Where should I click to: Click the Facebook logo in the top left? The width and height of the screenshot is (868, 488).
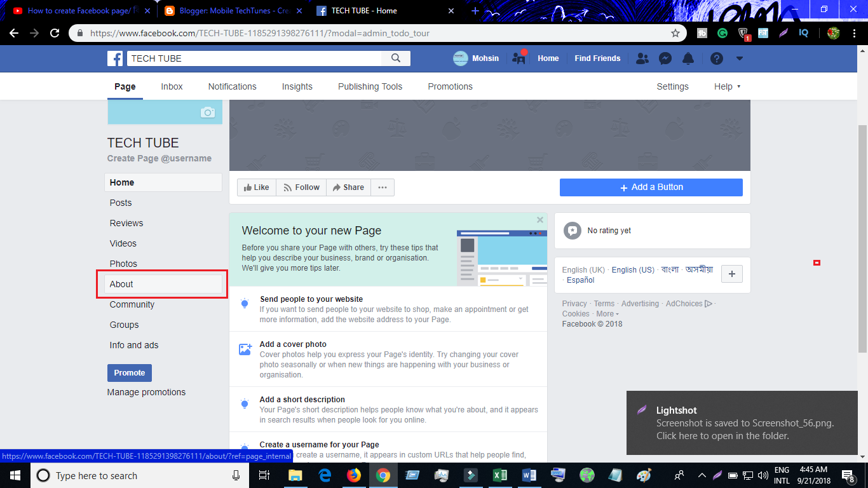(x=115, y=58)
